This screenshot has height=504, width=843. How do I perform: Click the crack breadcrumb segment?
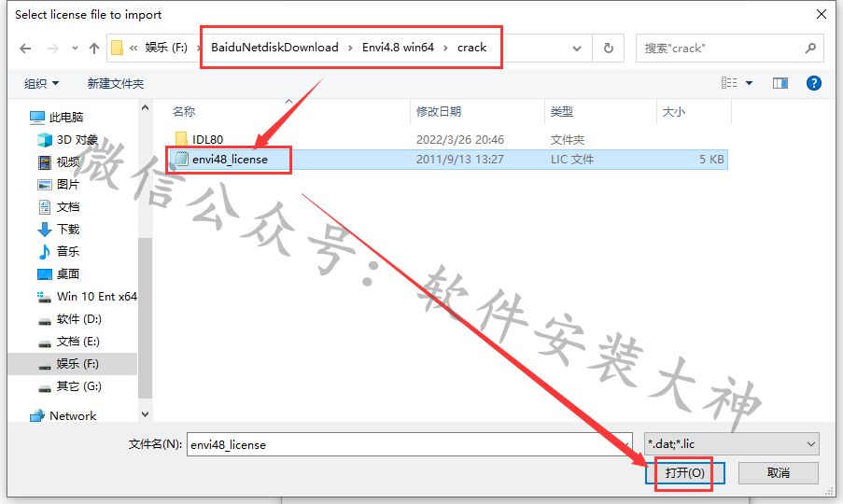click(x=471, y=48)
